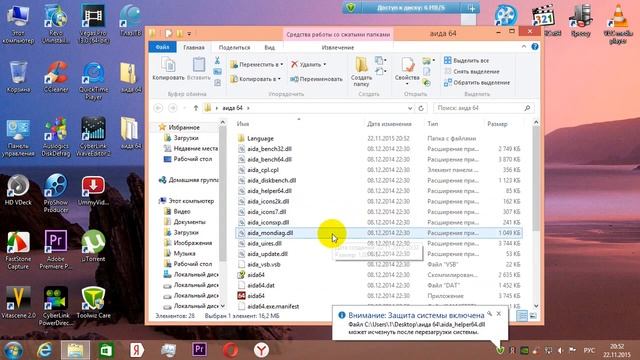Select the compressed folder tools tab
The height and width of the screenshot is (360, 640).
(x=338, y=34)
